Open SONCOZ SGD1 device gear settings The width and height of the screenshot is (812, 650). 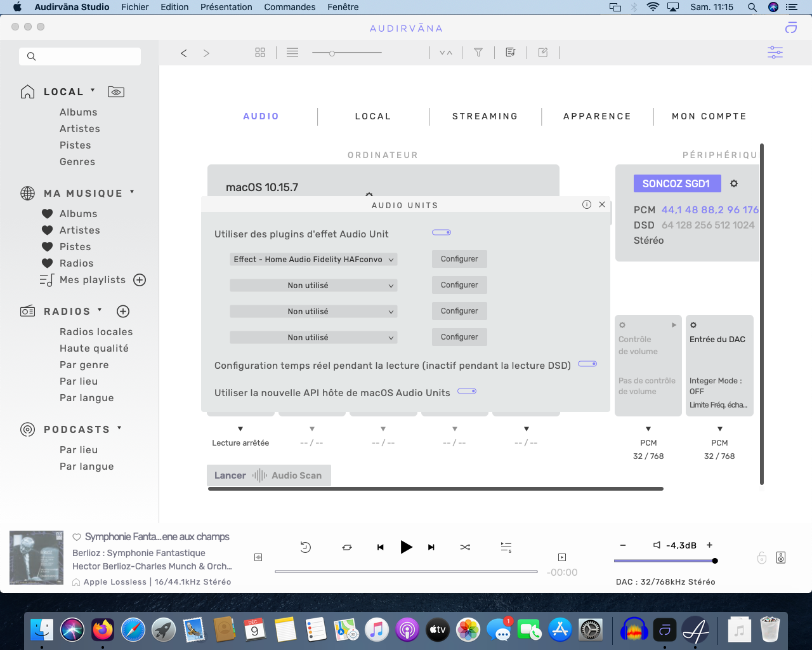coord(734,183)
